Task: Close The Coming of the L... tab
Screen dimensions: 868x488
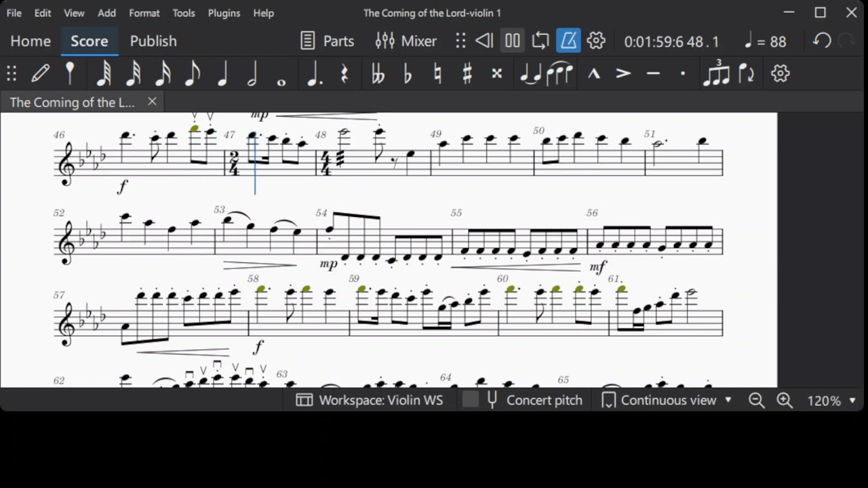Action: click(x=152, y=102)
